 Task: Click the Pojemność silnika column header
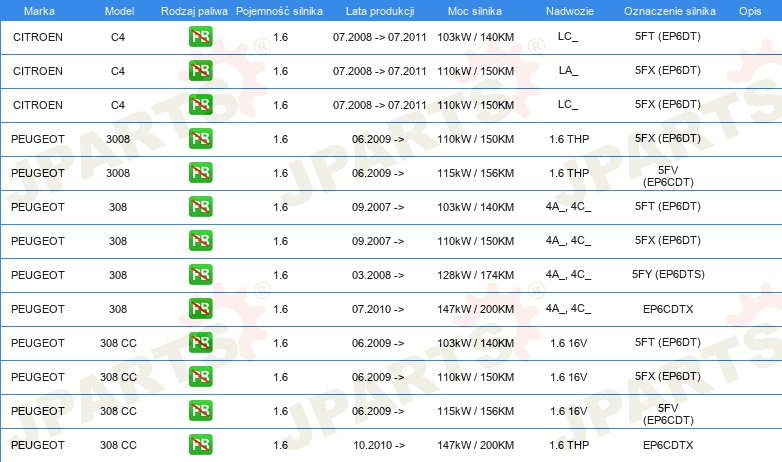point(279,11)
